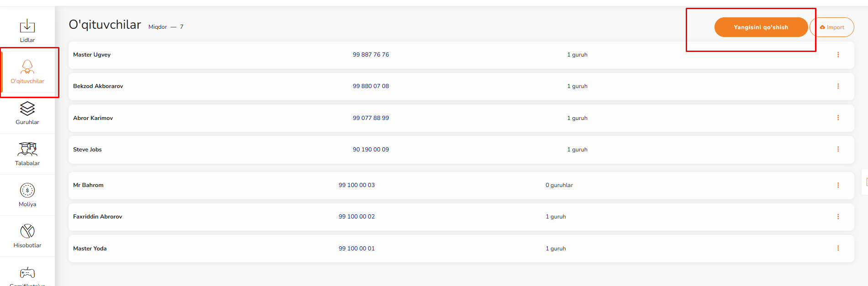Open three-dot menu for Steve Jobs

(838, 149)
